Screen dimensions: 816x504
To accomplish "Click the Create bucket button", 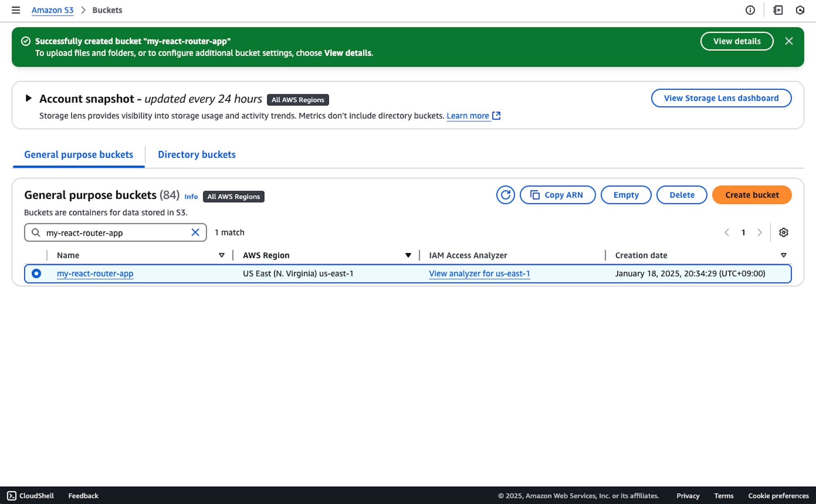I will click(x=751, y=195).
